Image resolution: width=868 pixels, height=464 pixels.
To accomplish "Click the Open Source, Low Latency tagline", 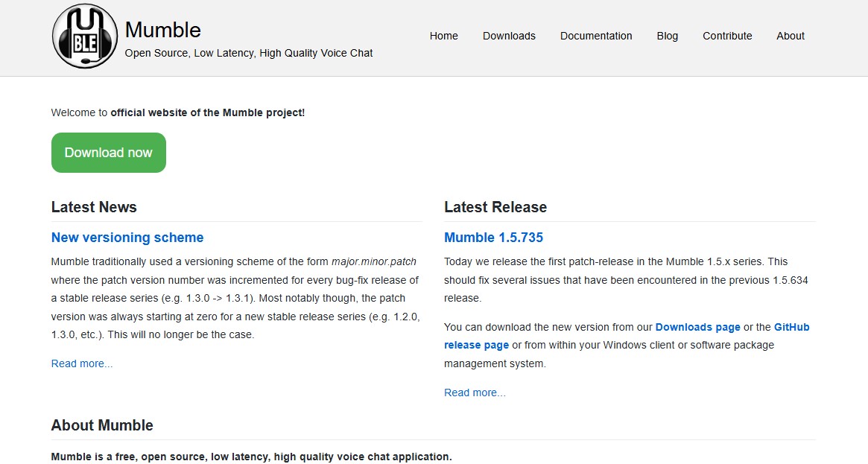I will 248,53.
